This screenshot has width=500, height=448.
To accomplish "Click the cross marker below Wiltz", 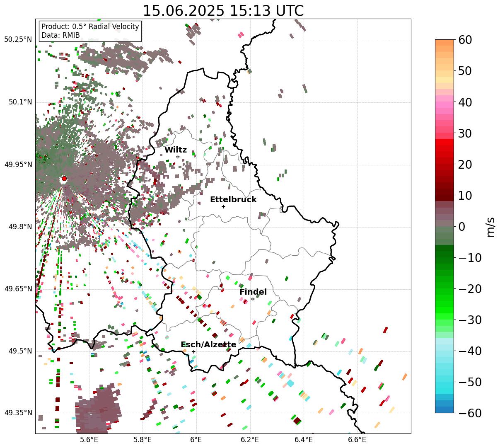I will pos(178,157).
